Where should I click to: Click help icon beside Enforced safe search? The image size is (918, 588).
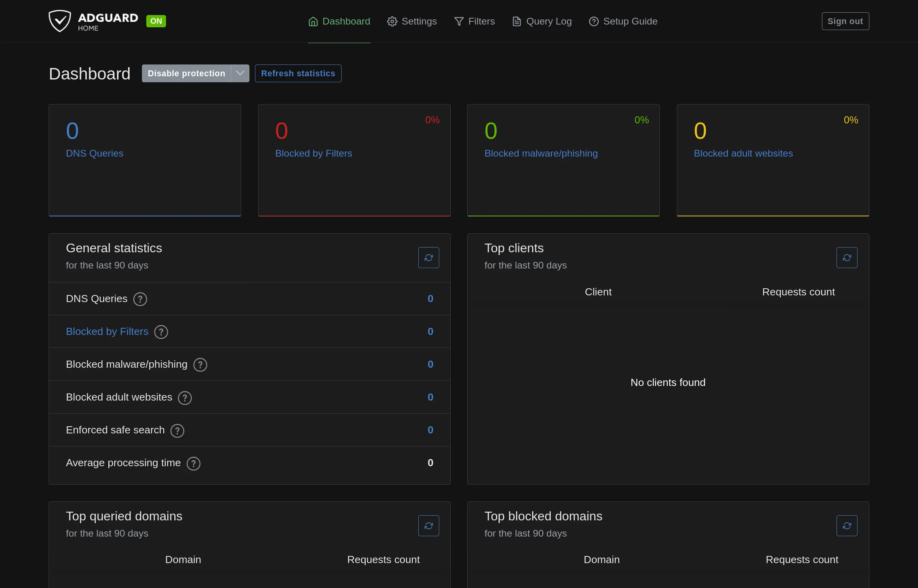[177, 430]
